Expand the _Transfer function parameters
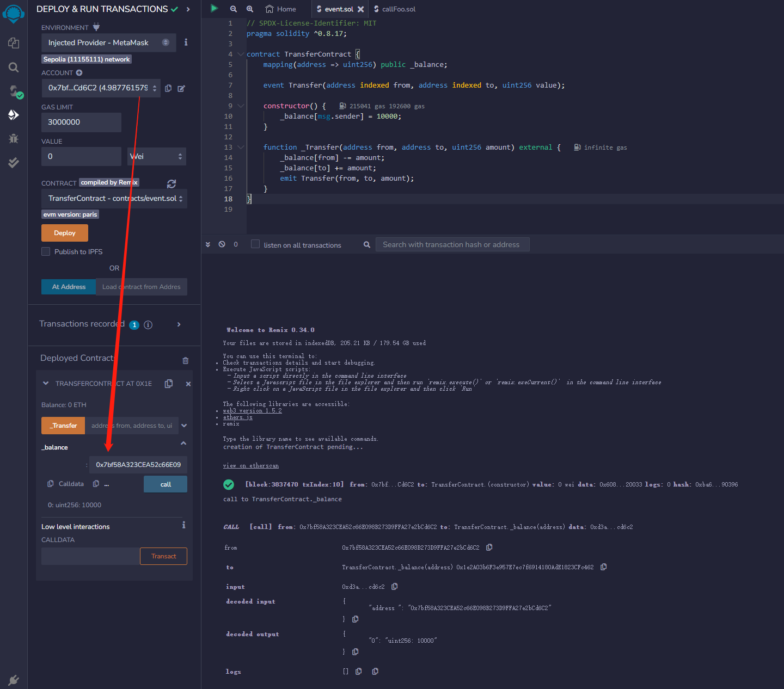 (x=184, y=426)
